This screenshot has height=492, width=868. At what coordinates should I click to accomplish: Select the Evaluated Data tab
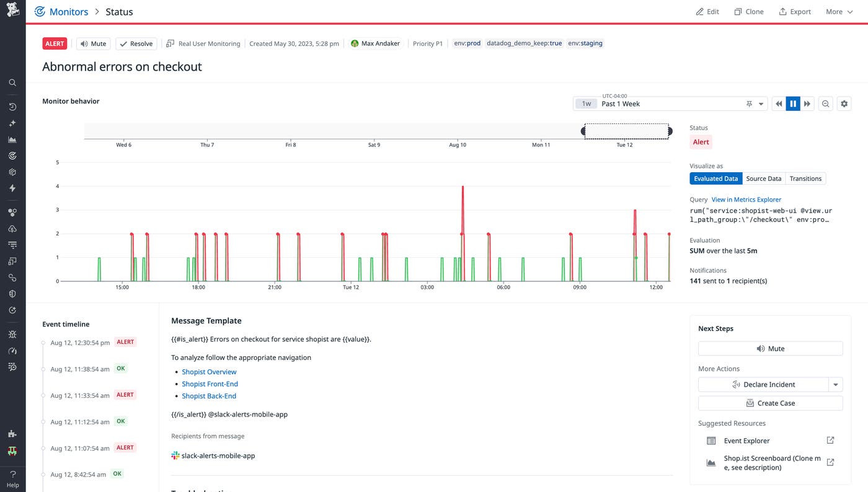715,178
